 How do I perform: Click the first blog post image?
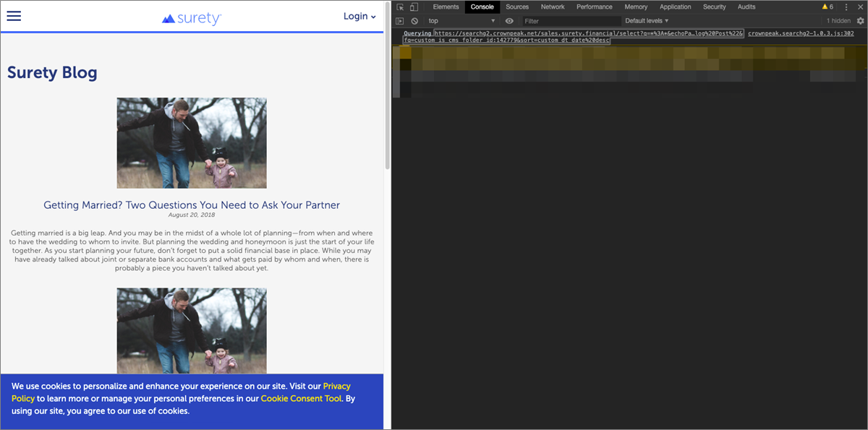point(192,143)
